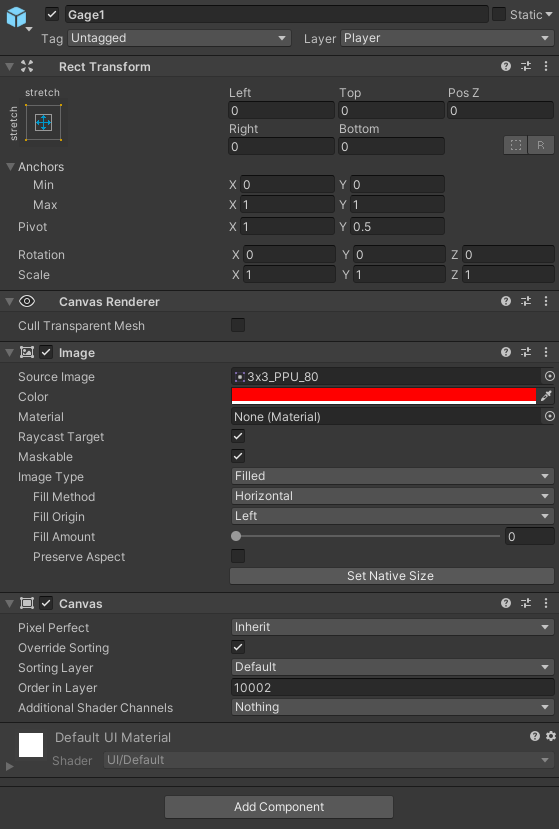The image size is (559, 829).
Task: Open Fill Origin dropdown set to Left
Action: point(392,516)
